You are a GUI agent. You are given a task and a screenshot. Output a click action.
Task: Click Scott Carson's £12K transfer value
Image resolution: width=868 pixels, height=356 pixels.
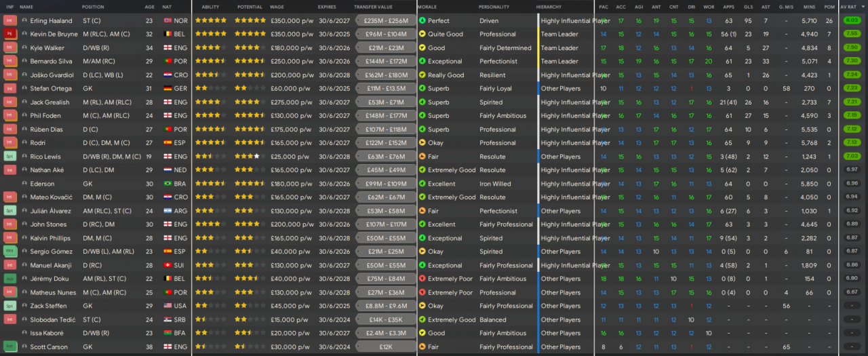tap(386, 347)
